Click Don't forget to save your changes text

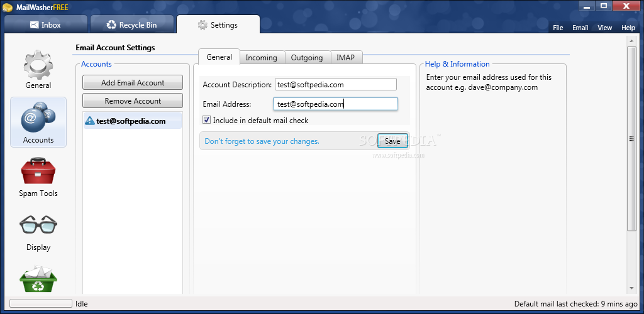262,141
